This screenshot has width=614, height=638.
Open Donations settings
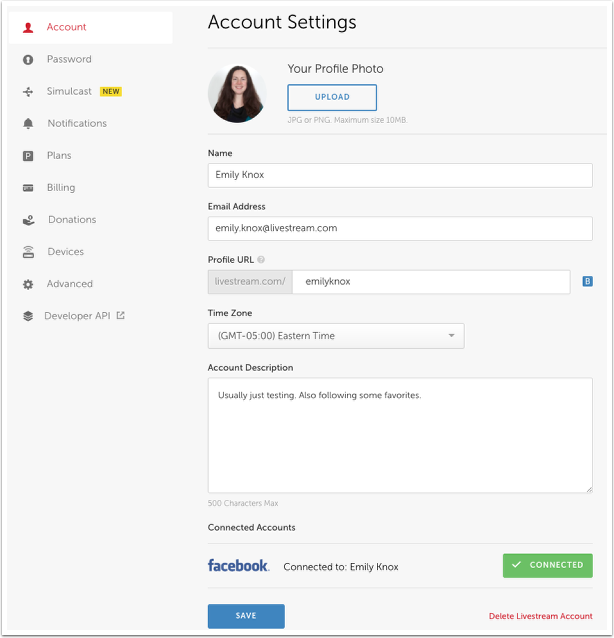72,220
